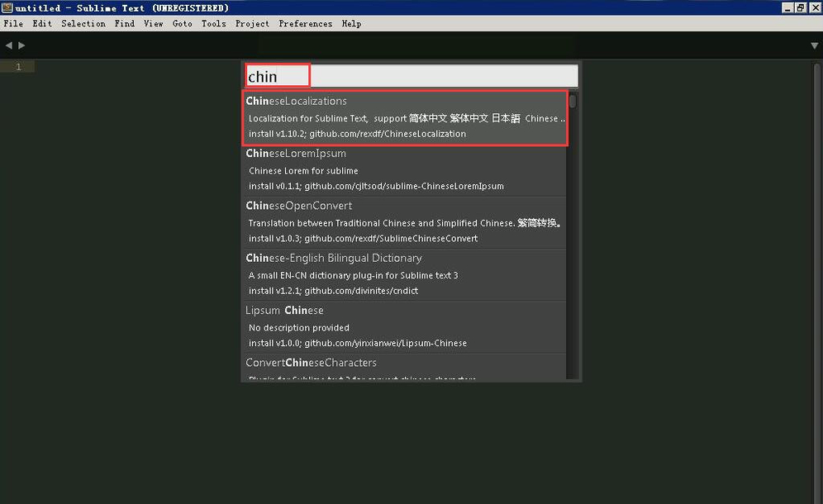
Task: Open the tab list dropdown arrow
Action: point(814,46)
